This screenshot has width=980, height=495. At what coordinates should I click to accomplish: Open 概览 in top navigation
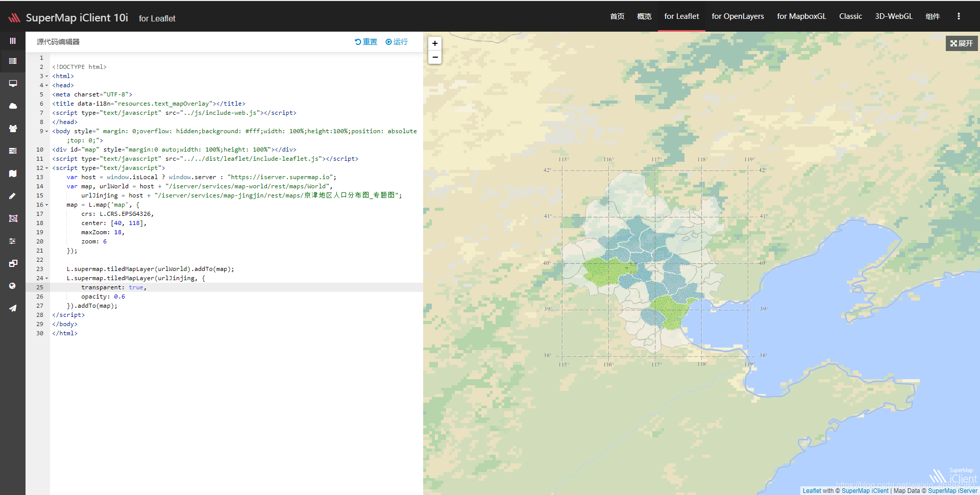tap(644, 16)
